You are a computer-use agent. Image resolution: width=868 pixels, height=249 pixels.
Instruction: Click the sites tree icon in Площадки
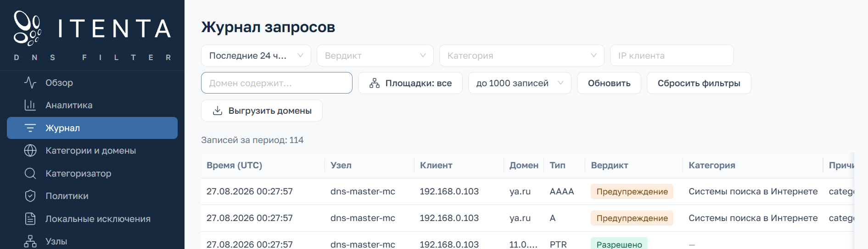[x=375, y=83]
